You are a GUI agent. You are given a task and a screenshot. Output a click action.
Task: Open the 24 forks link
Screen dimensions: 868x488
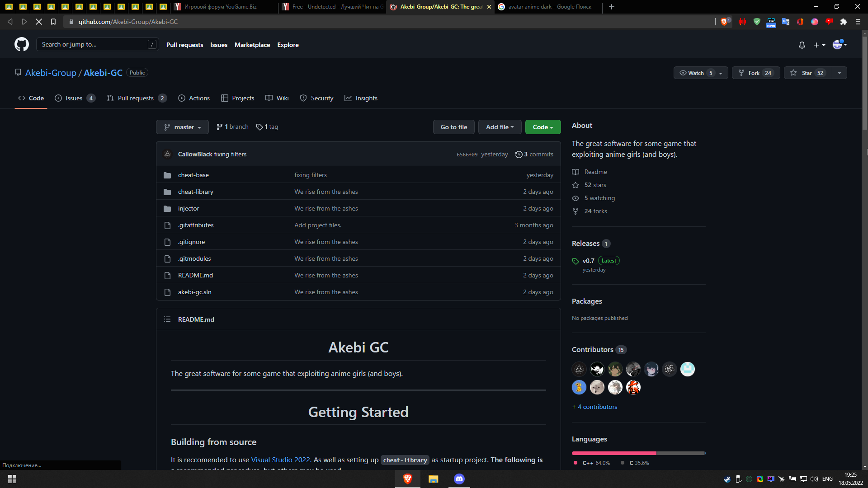[590, 211]
